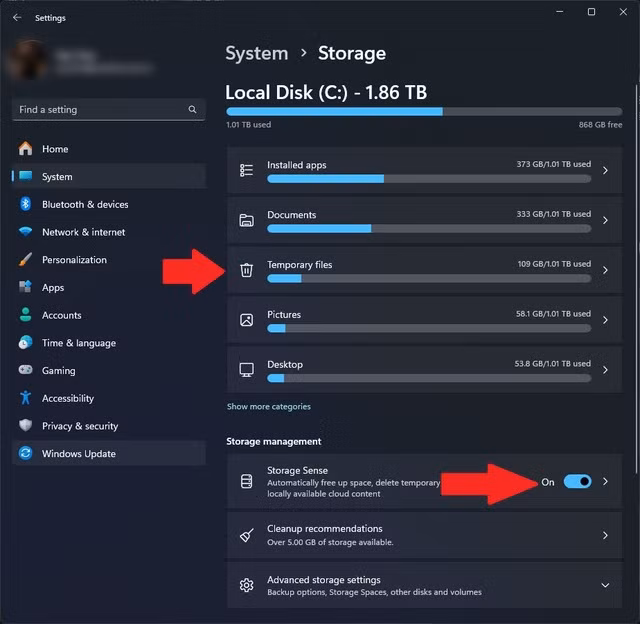This screenshot has height=624, width=640.
Task: Click '58.1 GB/1.01 TB used' text
Action: click(553, 314)
